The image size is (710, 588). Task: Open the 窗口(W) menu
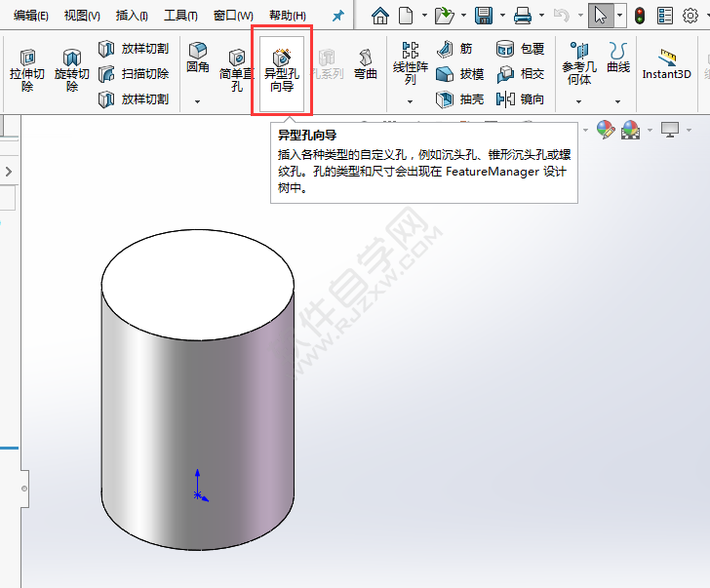(233, 16)
